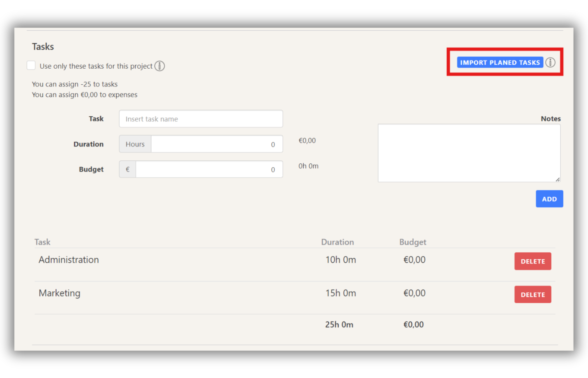The width and height of the screenshot is (588, 378).
Task: Select the Administration task row
Action: click(69, 259)
